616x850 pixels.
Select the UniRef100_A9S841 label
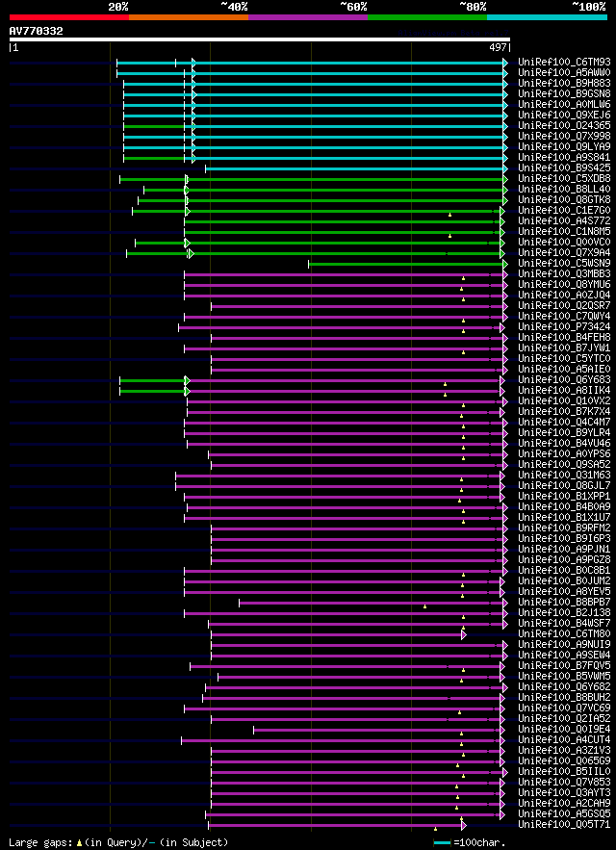coord(564,157)
